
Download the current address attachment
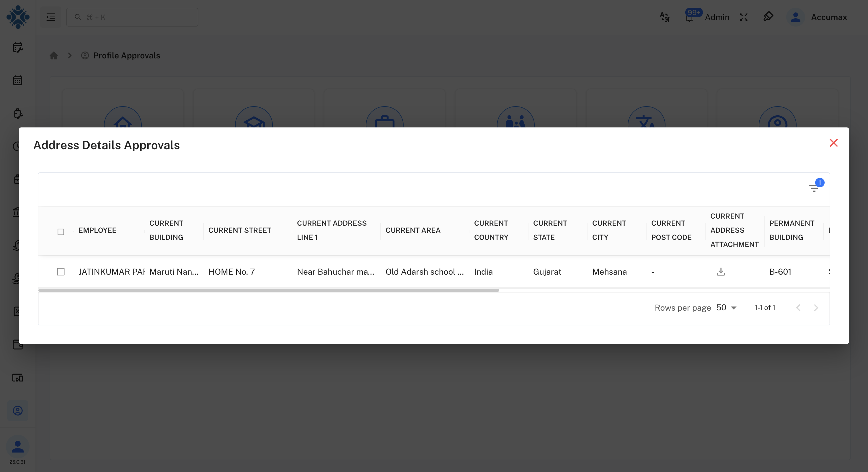[721, 272]
